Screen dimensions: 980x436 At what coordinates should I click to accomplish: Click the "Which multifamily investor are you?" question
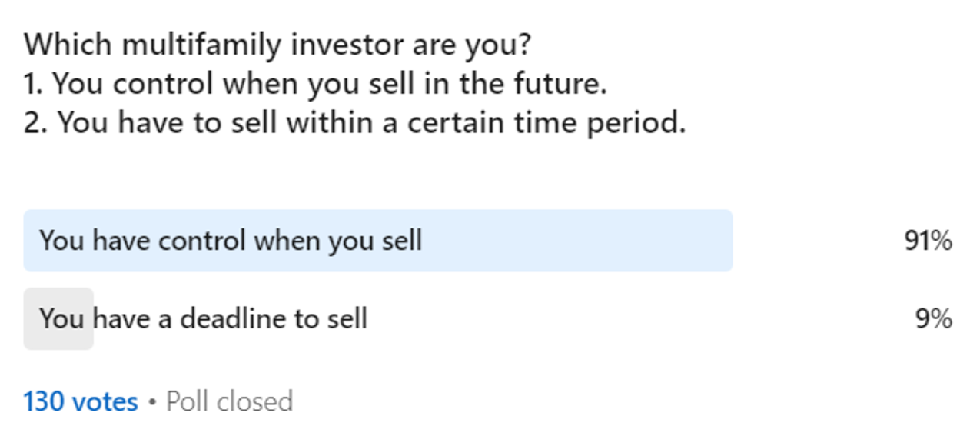[277, 45]
